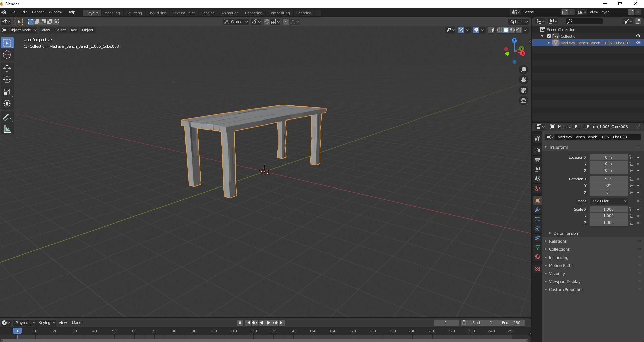Activate the Move tool
Viewport: 644px width, 342px height.
pos(7,68)
